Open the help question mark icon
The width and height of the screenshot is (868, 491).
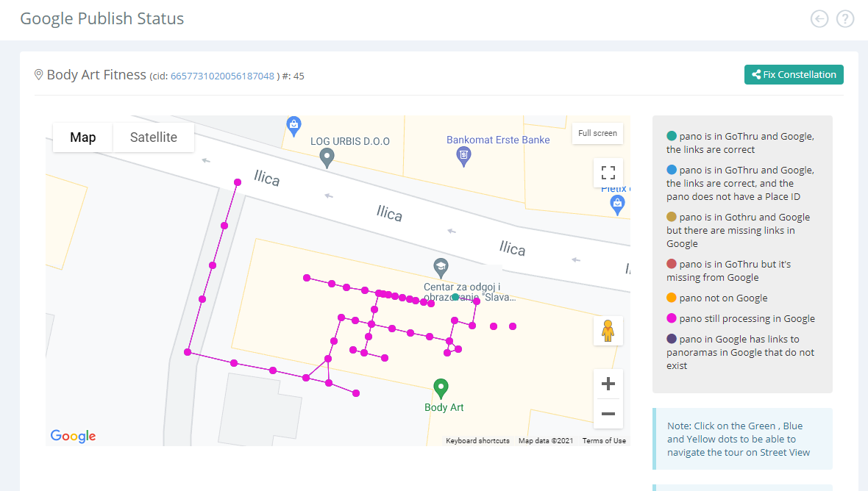point(844,19)
